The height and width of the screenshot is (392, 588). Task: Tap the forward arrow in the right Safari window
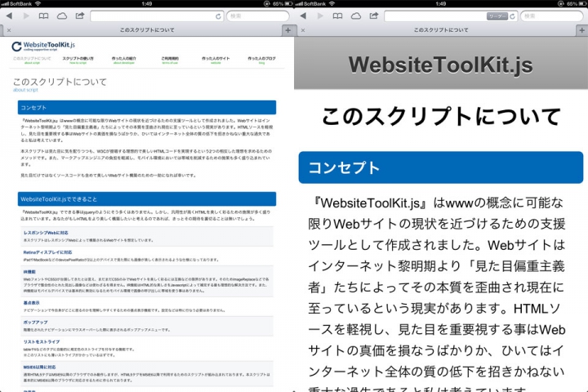coord(320,16)
